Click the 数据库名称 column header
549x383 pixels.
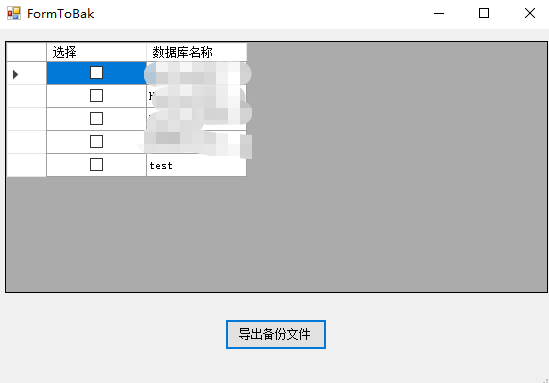click(x=196, y=52)
